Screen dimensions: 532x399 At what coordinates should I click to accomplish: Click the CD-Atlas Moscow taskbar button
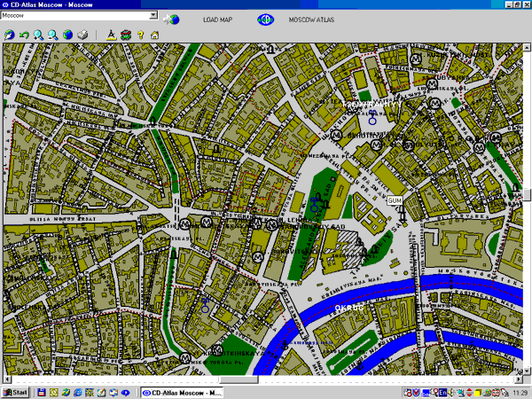click(182, 393)
